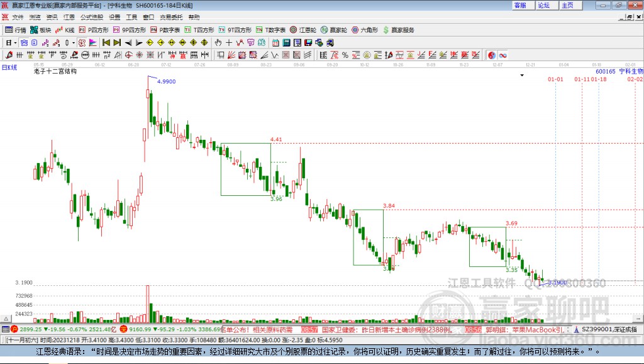Open the P四方形 tool

(x=94, y=30)
